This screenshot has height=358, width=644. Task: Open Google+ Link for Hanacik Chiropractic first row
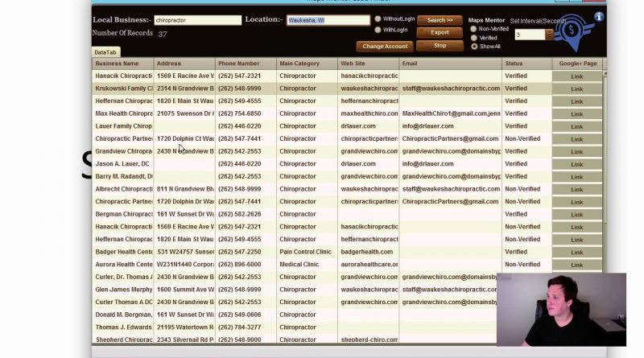[577, 76]
